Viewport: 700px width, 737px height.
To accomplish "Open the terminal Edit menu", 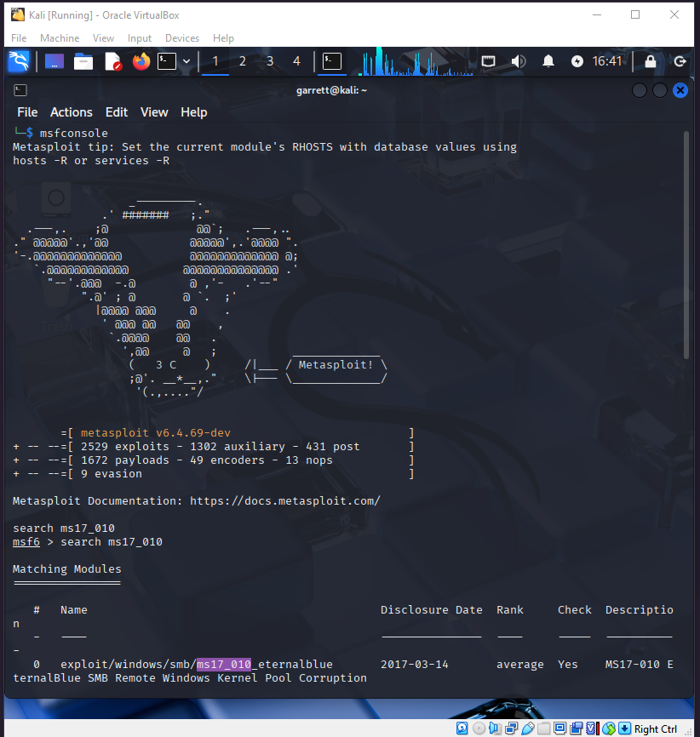I will tap(117, 112).
